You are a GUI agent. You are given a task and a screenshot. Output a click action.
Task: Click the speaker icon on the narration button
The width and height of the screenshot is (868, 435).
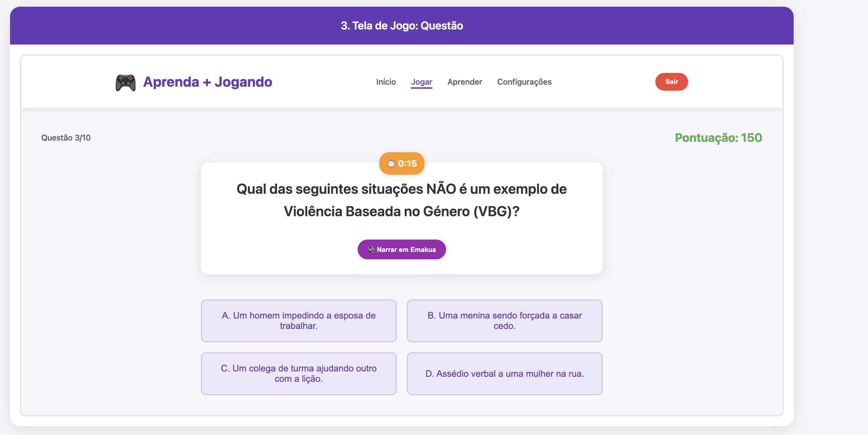pos(372,249)
